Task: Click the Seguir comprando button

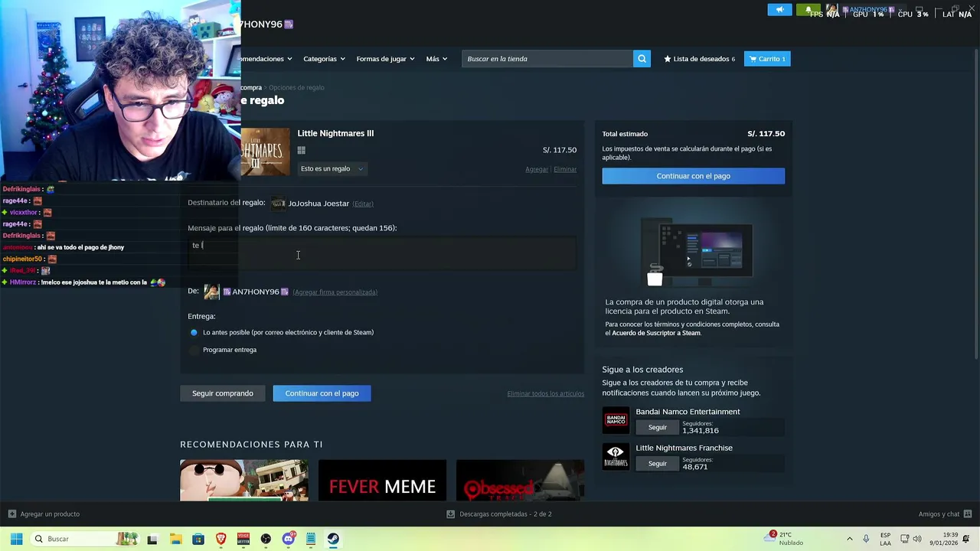Action: (223, 393)
